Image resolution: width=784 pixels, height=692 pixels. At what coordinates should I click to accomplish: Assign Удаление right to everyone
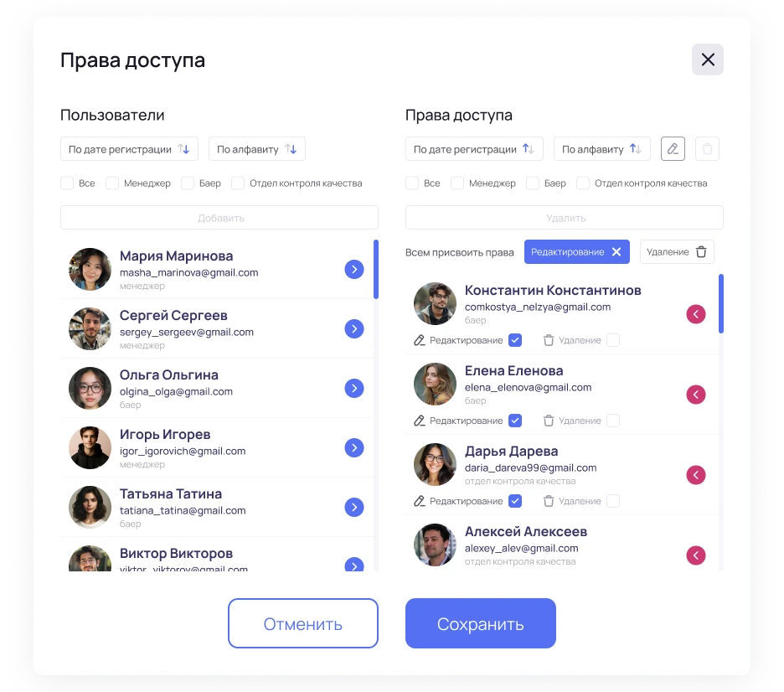(x=677, y=252)
